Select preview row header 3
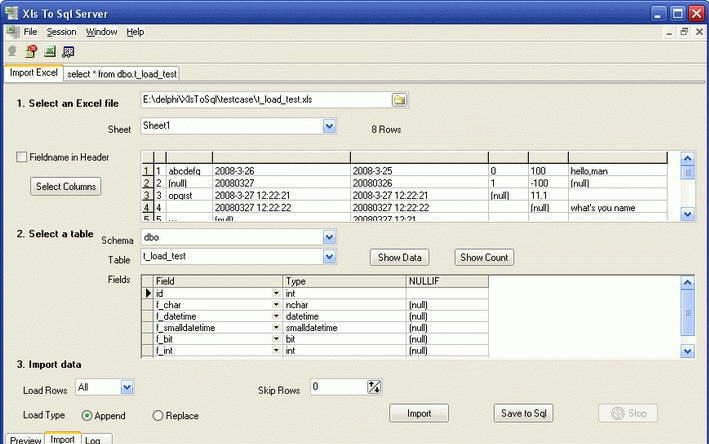709x444 pixels. [147, 196]
